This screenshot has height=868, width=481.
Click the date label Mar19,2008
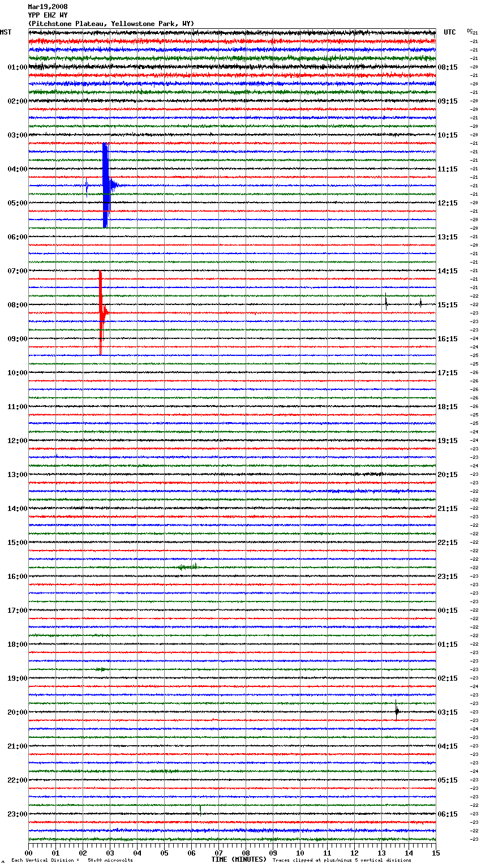pyautogui.click(x=48, y=7)
